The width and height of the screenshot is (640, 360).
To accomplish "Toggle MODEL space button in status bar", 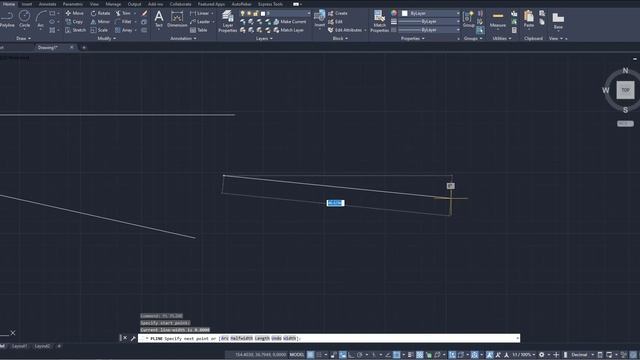I will pyautogui.click(x=297, y=355).
